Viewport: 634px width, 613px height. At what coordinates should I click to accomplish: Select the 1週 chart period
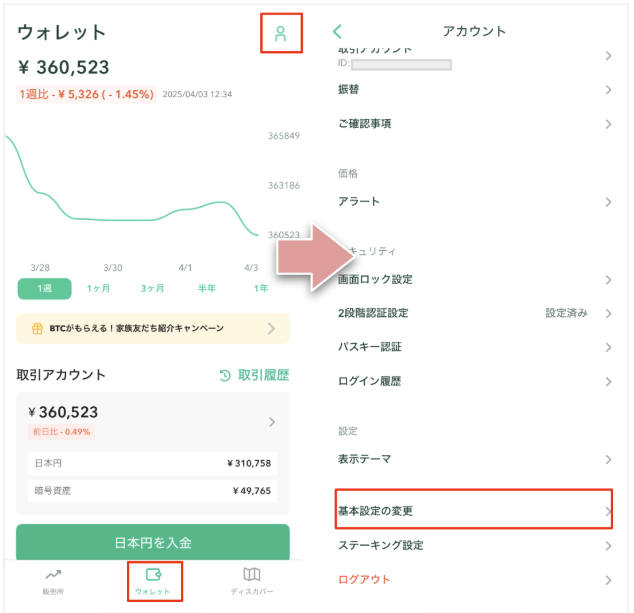coord(44,288)
